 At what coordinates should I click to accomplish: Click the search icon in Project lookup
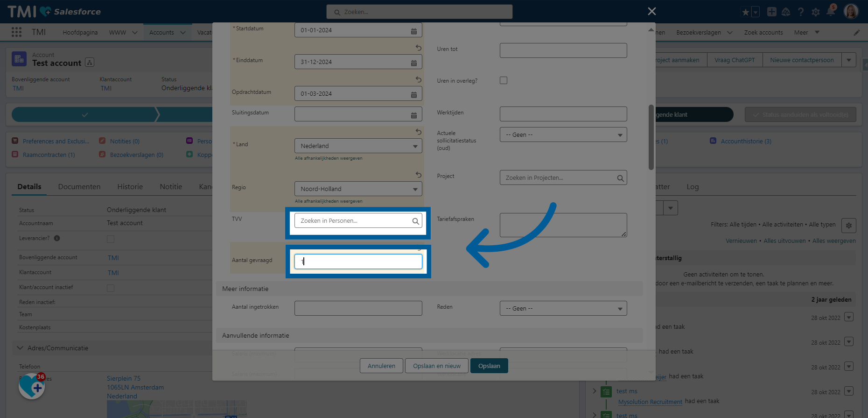[x=620, y=178]
